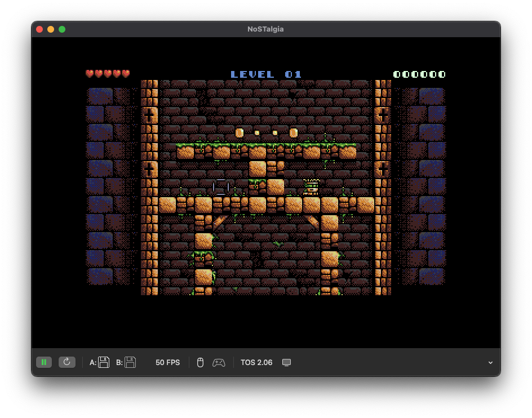
Task: Click the red hearts health display
Action: pyautogui.click(x=108, y=74)
